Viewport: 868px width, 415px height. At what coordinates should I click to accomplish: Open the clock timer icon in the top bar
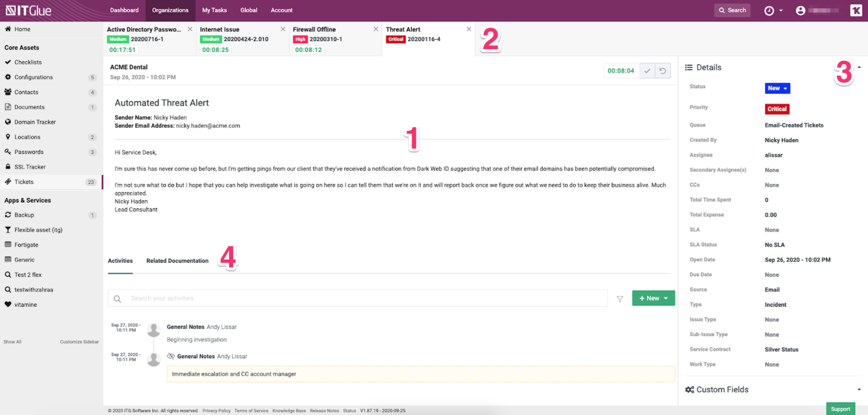pyautogui.click(x=769, y=11)
